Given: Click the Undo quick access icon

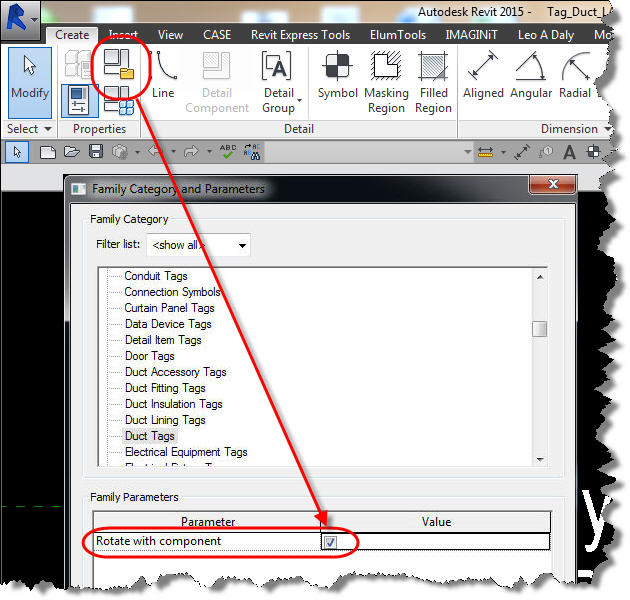Looking at the screenshot, I should tap(155, 152).
